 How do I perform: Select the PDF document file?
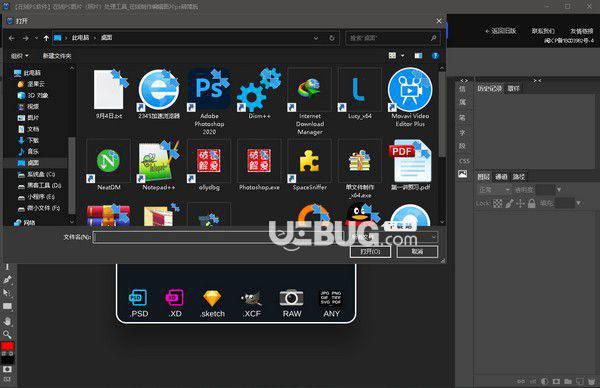pyautogui.click(x=410, y=165)
